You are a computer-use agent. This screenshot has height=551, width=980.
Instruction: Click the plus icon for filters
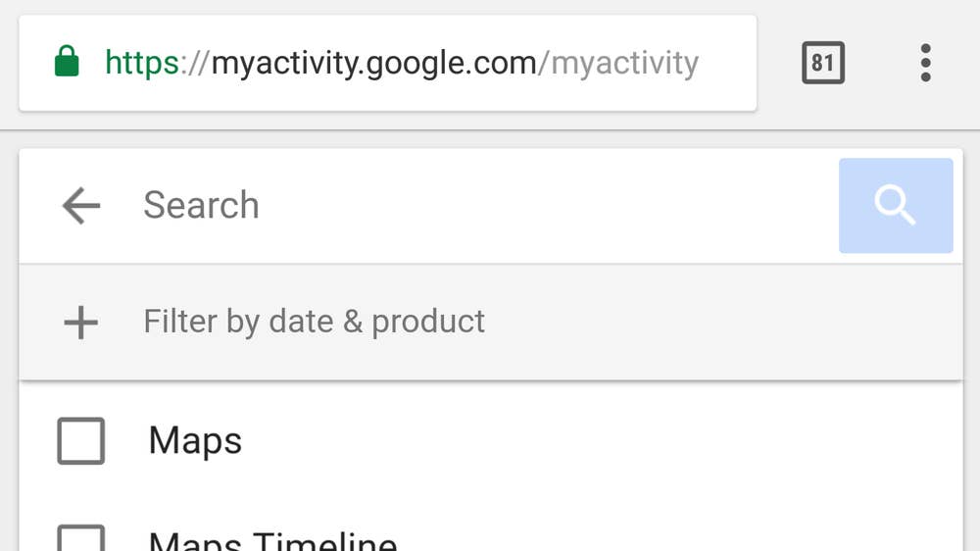point(80,323)
